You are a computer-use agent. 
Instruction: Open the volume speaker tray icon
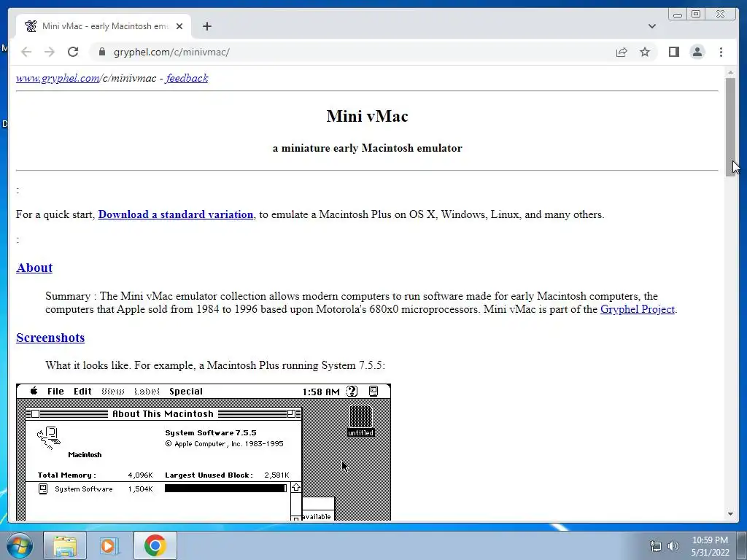[x=673, y=546]
